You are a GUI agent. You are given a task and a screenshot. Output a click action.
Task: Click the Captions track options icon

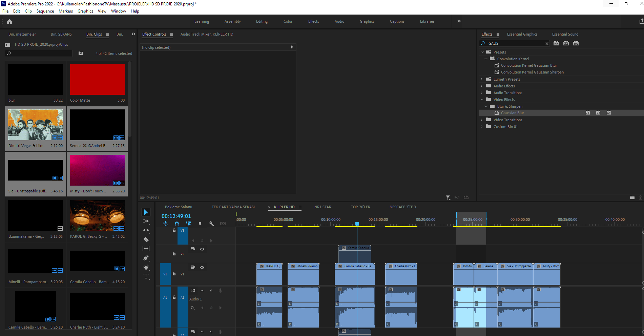click(223, 224)
